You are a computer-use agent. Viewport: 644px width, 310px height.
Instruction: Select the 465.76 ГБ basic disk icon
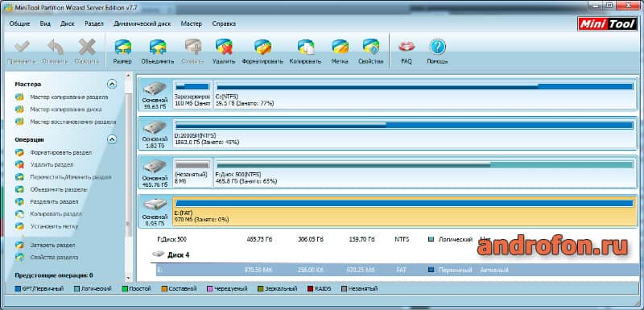pos(155,167)
